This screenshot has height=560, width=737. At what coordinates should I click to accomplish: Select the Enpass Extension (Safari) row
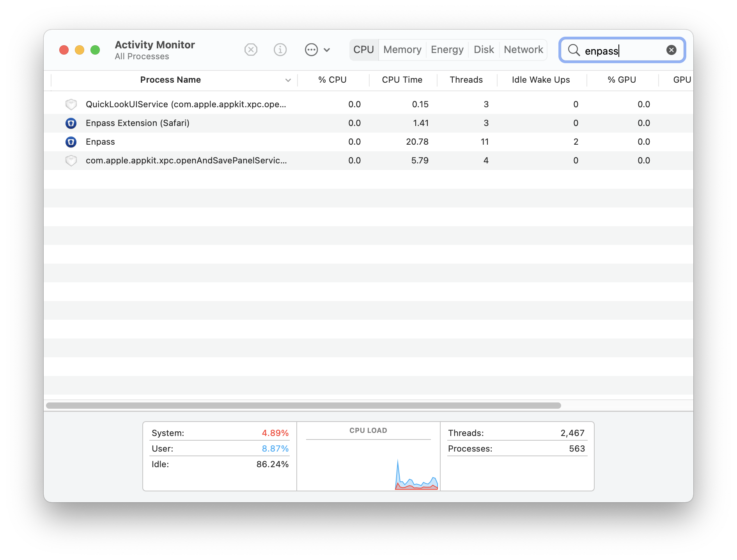[x=368, y=123]
